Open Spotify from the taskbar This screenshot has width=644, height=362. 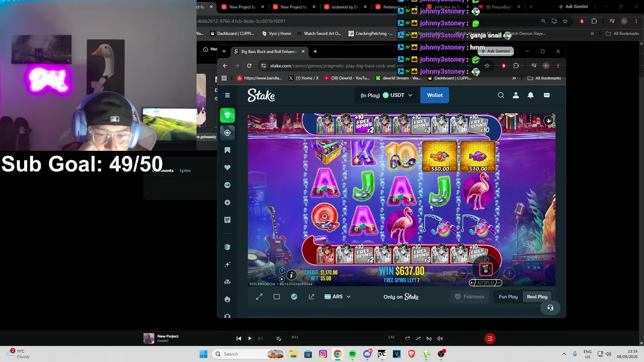coord(352,354)
